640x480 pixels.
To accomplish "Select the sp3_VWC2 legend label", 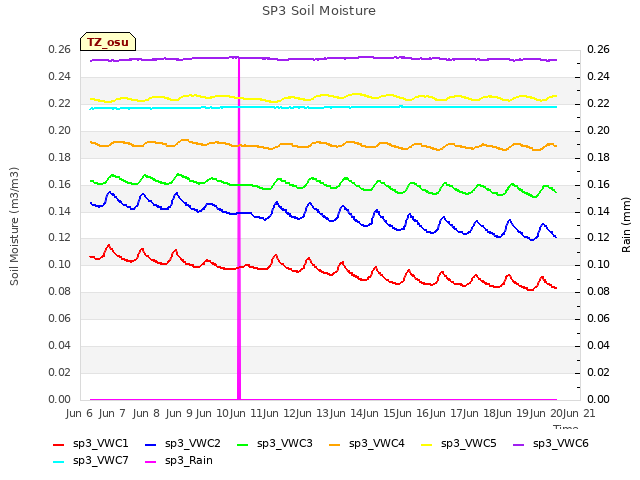I will (x=193, y=443).
